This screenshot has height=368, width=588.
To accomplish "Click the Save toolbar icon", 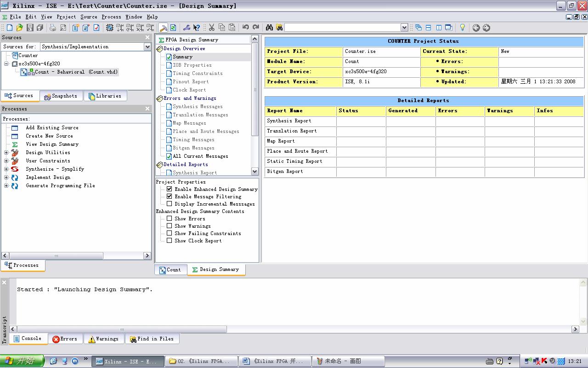I will [x=30, y=28].
